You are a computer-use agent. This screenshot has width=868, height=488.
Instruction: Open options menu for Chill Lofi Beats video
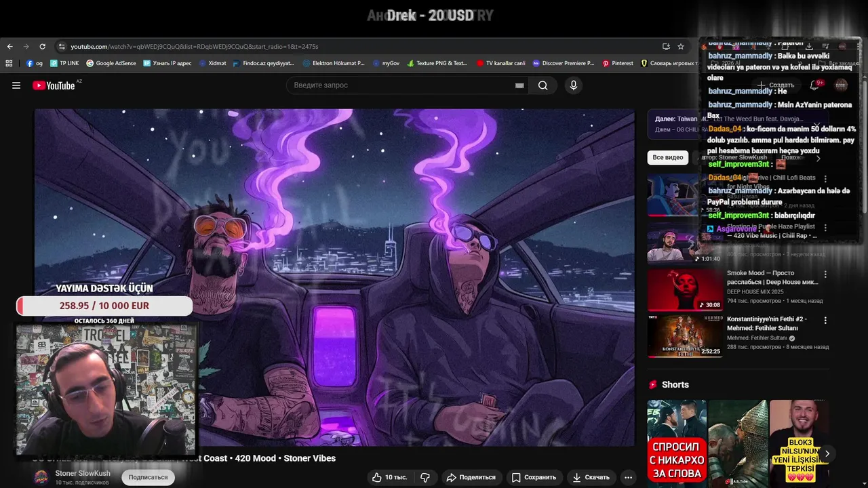(x=825, y=178)
